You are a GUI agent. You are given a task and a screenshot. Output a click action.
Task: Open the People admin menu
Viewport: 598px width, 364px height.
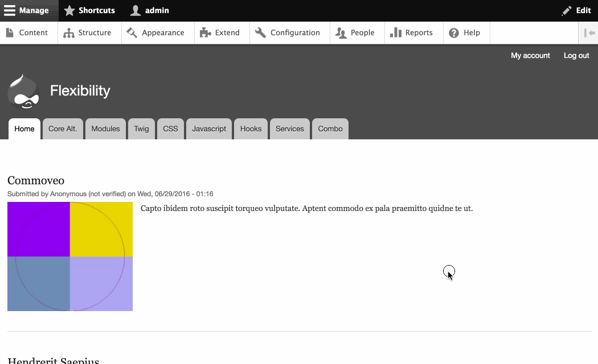click(x=357, y=33)
